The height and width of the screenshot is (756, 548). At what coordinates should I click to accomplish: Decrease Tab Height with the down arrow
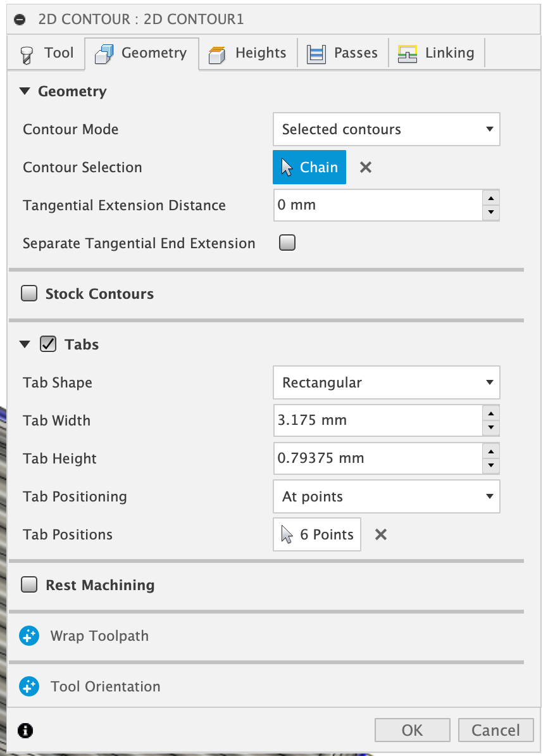tap(490, 466)
